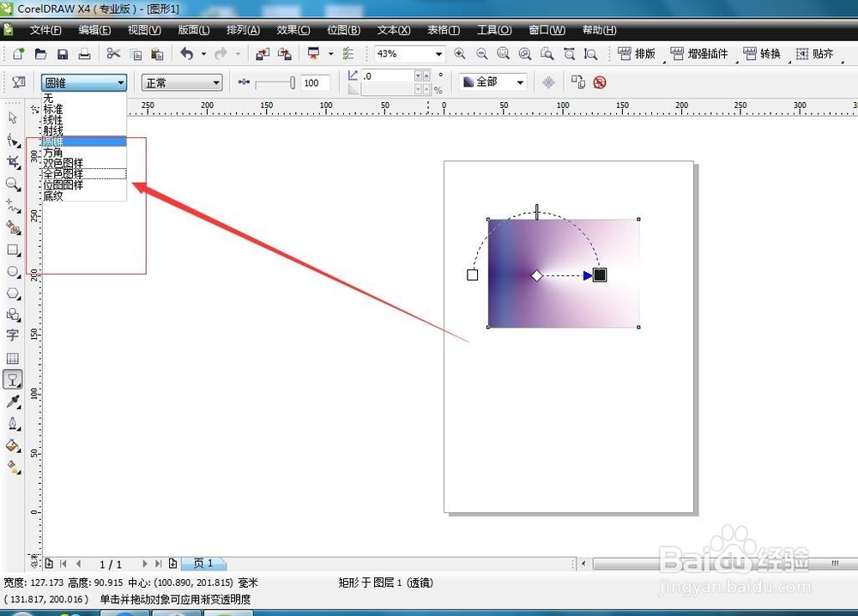Image resolution: width=858 pixels, height=616 pixels.
Task: Select the Ellipse tool
Action: [13, 272]
